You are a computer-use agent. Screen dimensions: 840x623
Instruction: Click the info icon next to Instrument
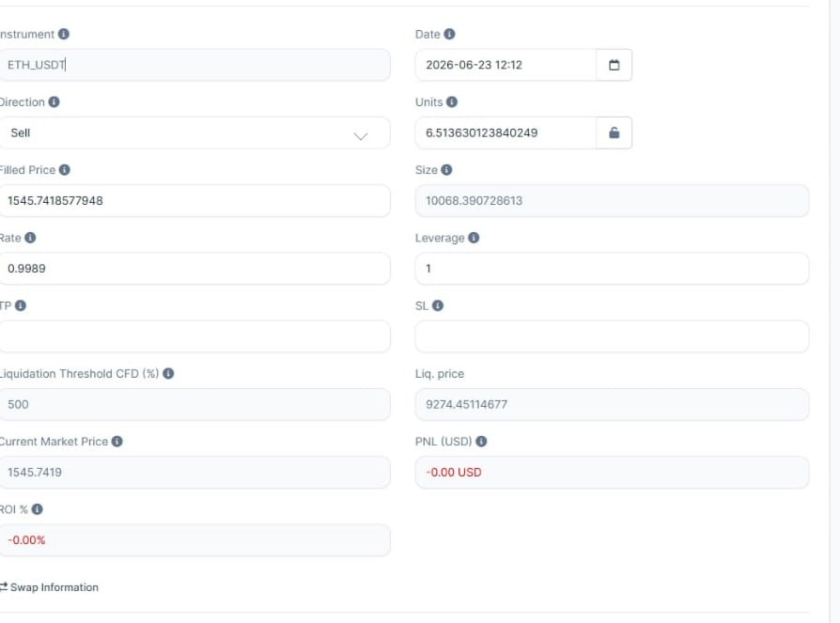click(x=64, y=34)
